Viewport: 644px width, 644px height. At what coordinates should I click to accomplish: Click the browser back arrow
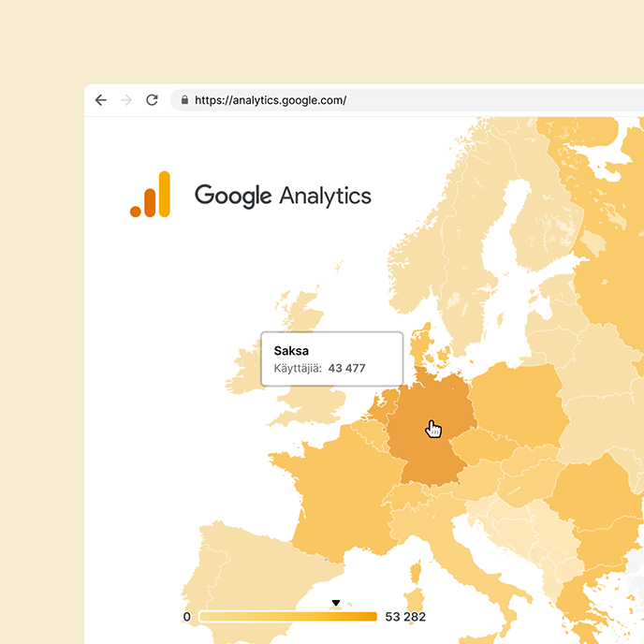(x=101, y=100)
